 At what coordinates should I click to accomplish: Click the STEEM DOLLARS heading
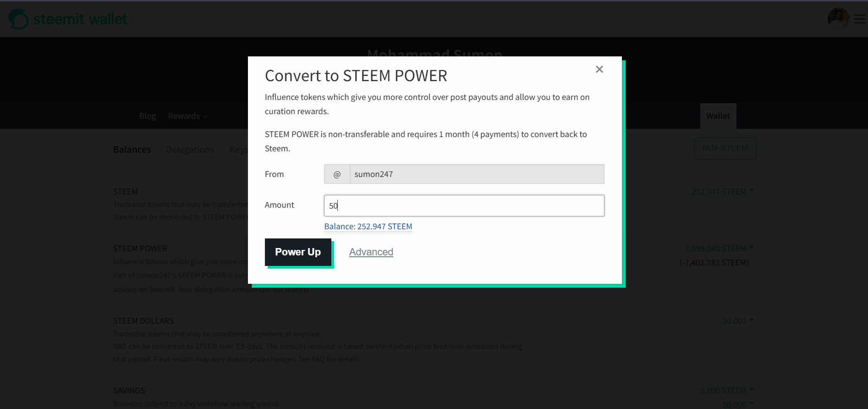point(143,321)
